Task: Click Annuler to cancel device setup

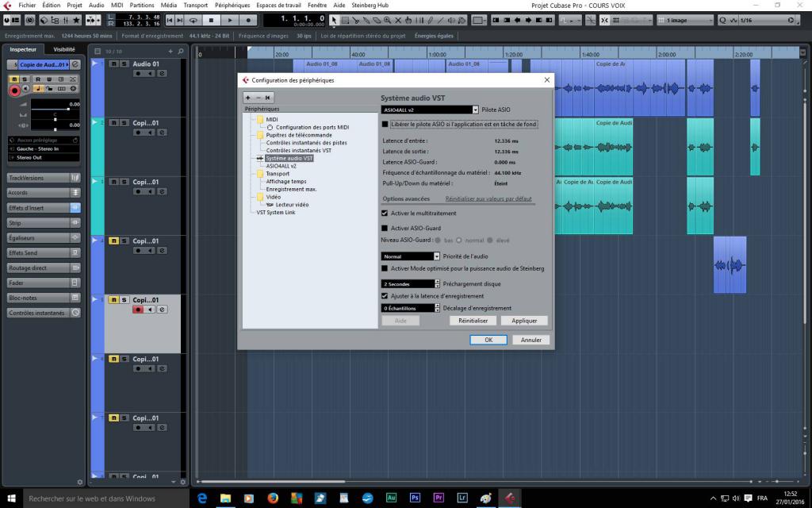Action: [530, 340]
